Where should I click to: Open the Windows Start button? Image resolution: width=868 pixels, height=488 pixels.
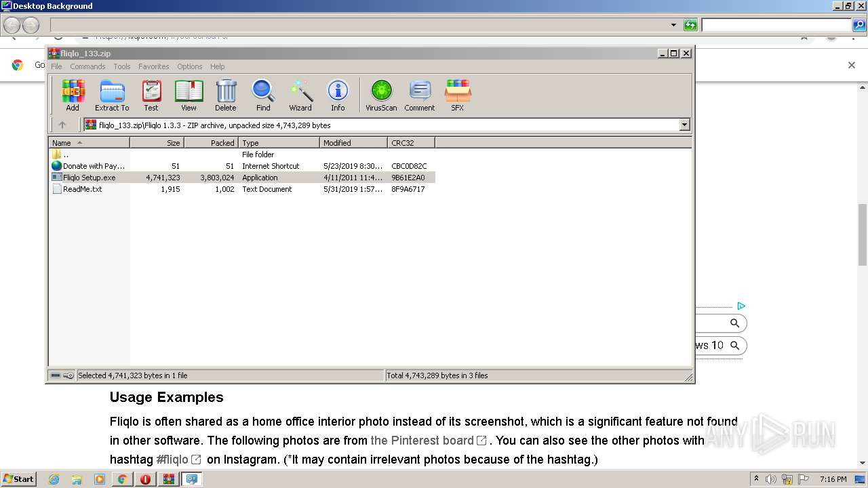pos(18,479)
